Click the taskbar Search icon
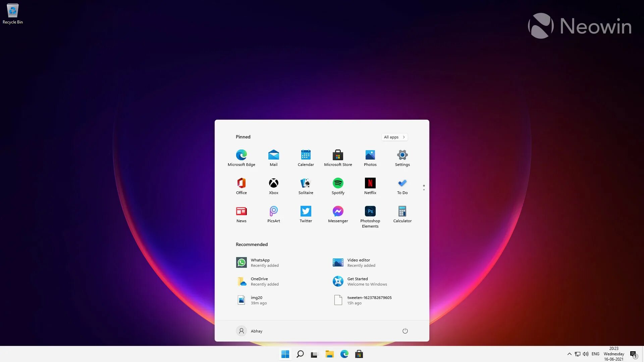Screen dimensions: 644x362 point(300,354)
